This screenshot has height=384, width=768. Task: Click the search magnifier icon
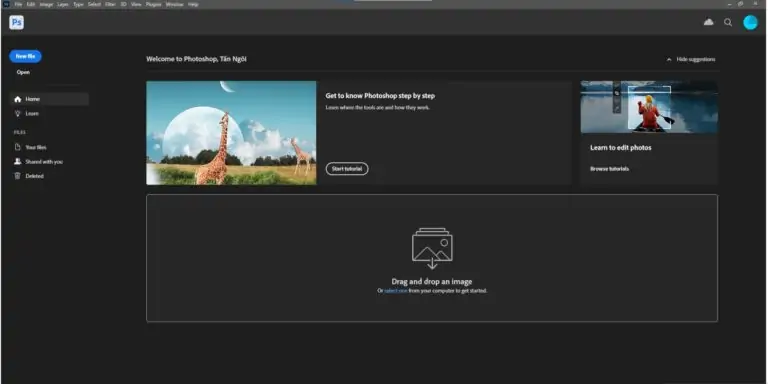pyautogui.click(x=728, y=22)
